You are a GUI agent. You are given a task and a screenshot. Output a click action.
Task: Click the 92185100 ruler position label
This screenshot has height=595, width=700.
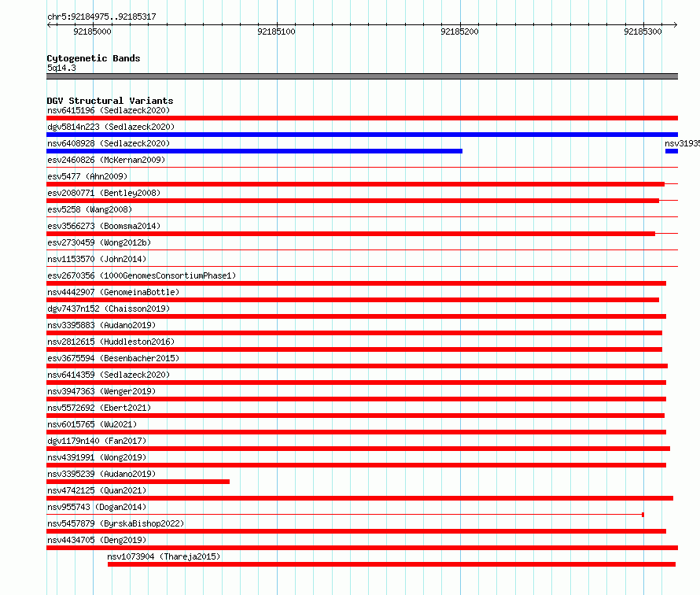(276, 31)
